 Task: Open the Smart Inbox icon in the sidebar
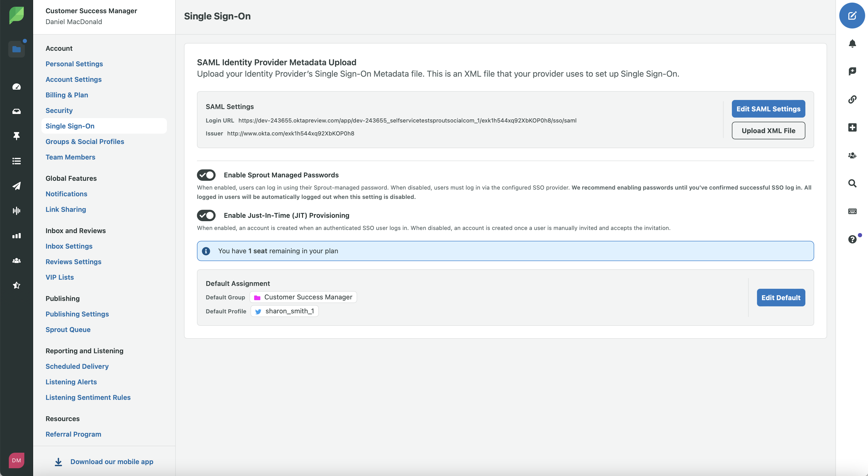click(x=16, y=111)
